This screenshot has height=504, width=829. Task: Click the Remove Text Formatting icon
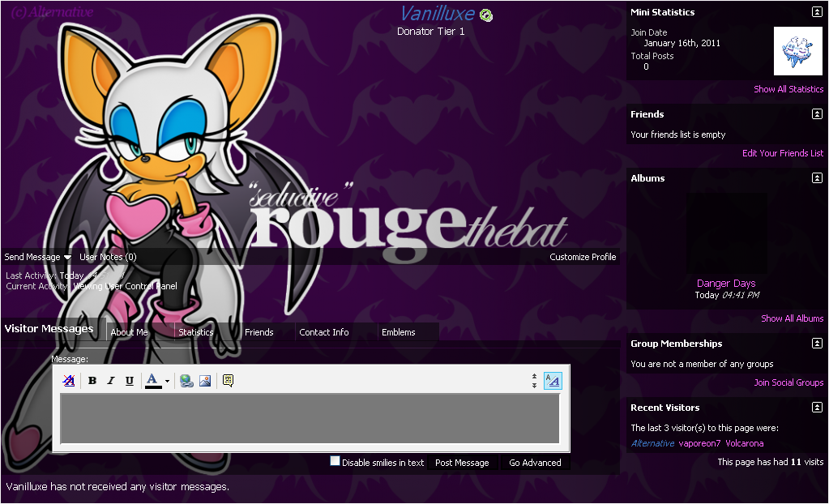point(69,381)
